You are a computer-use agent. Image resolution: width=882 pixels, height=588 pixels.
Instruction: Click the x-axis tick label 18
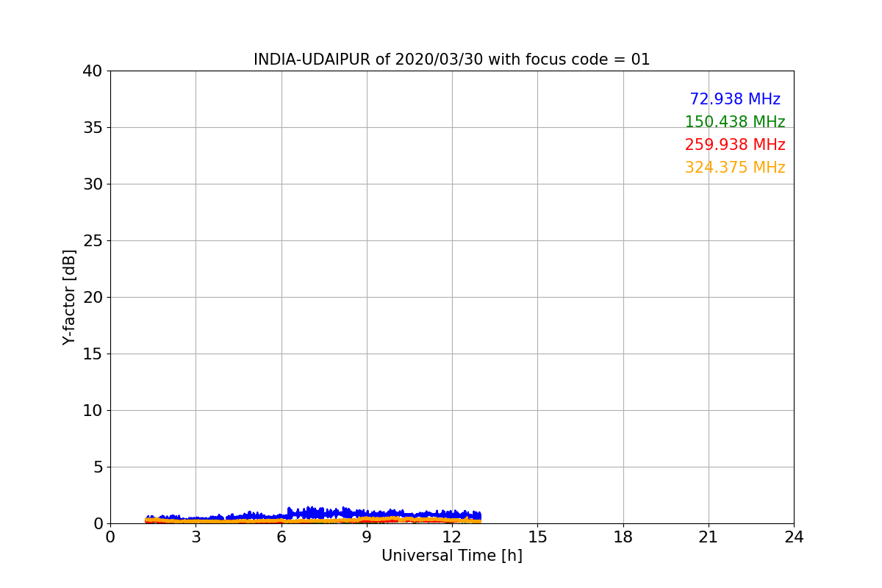[623, 537]
